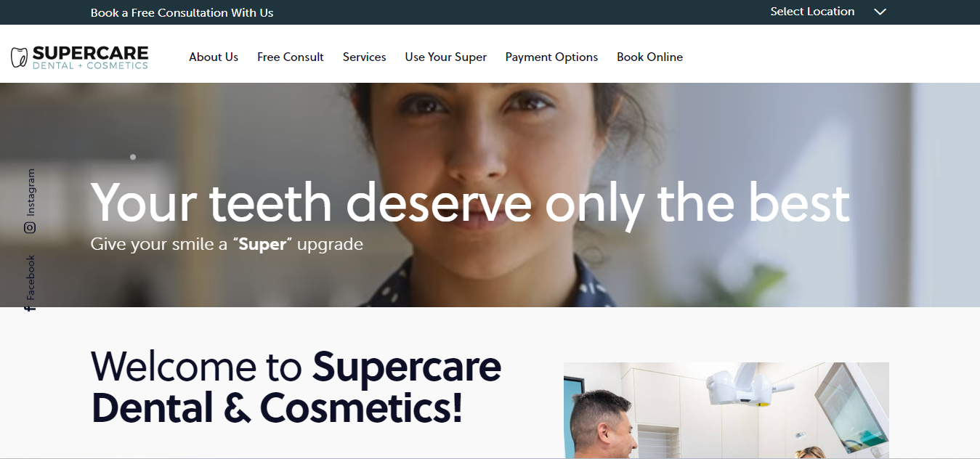The width and height of the screenshot is (980, 459).
Task: Open the Services menu
Action: point(365,57)
